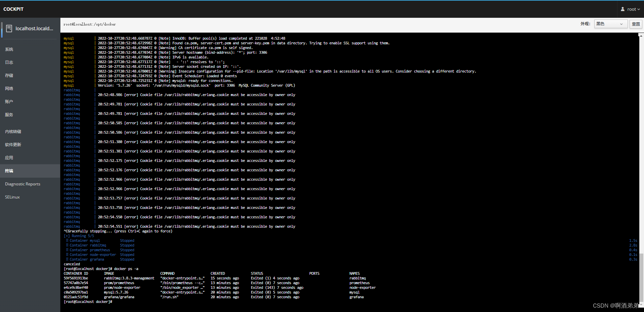Click the final shell prompt line
The image size is (644, 312).
(x=88, y=302)
